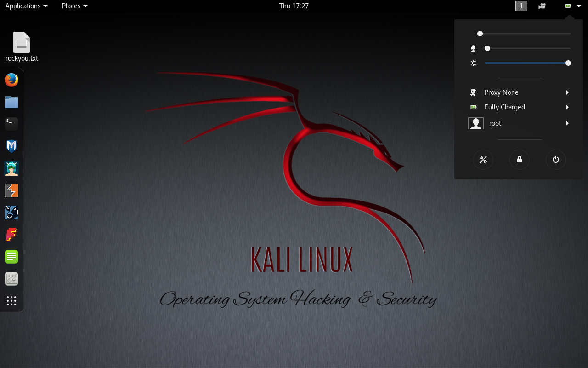Image resolution: width=588 pixels, height=368 pixels.
Task: Close system menu via top-right arrow
Action: 579,6
